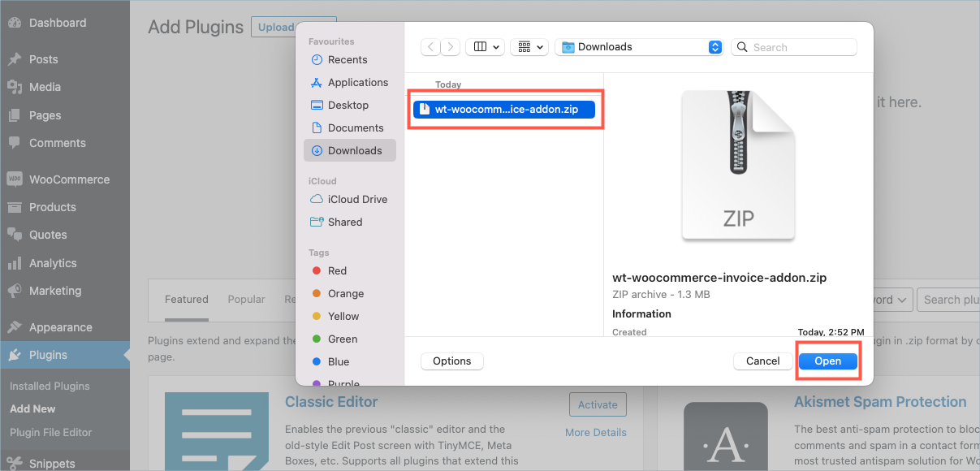Choose the Orange tag
Image resolution: width=980 pixels, height=471 pixels.
coord(349,293)
